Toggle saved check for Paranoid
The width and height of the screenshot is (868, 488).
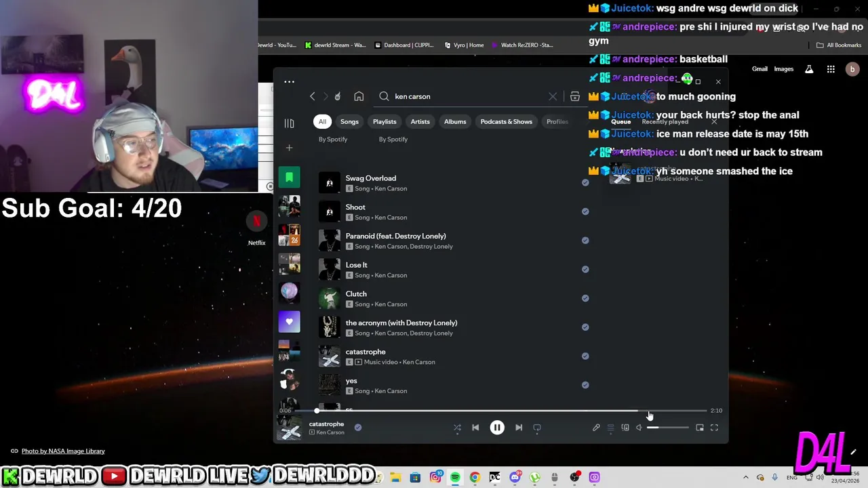585,241
